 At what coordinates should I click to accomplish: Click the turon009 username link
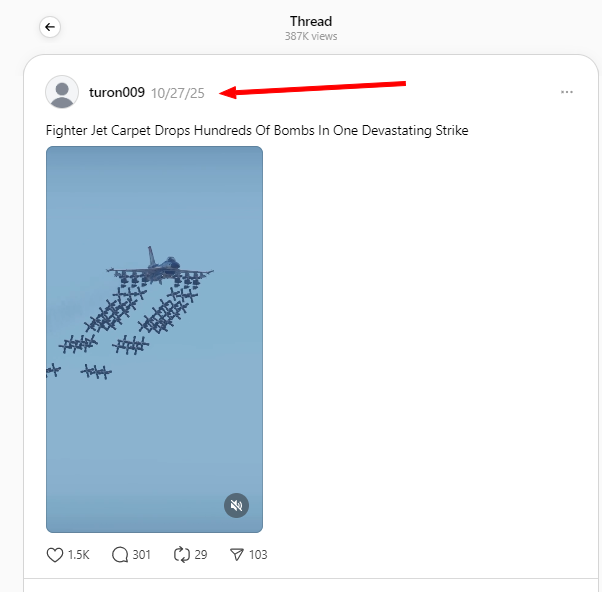tap(117, 93)
